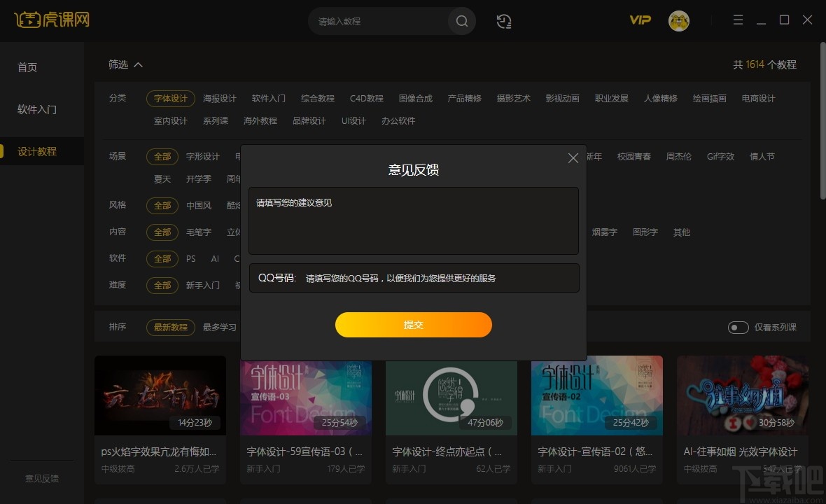The height and width of the screenshot is (504, 826).
Task: Click the 意见反馈 link at bottom left
Action: tap(42, 478)
